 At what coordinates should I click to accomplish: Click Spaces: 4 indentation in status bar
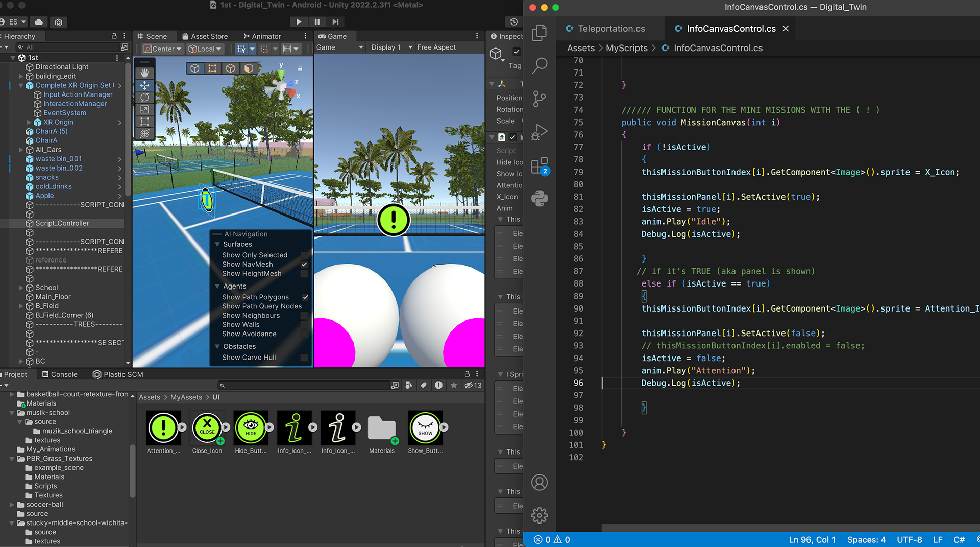pyautogui.click(x=866, y=540)
